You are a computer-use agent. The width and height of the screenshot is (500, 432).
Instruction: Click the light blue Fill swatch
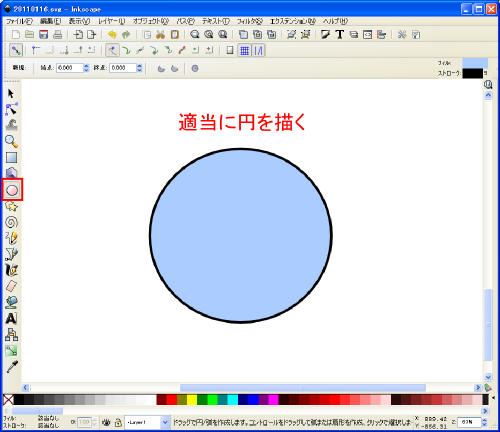(475, 63)
